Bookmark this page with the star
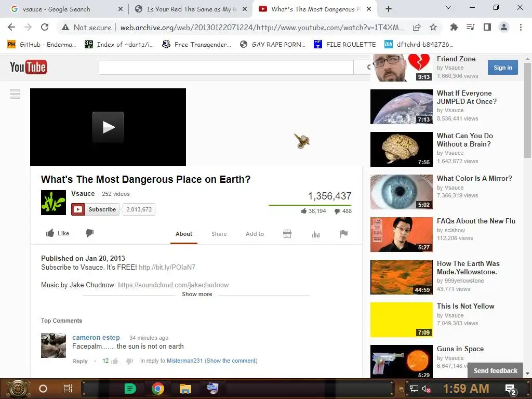This screenshot has width=532, height=399. (433, 27)
